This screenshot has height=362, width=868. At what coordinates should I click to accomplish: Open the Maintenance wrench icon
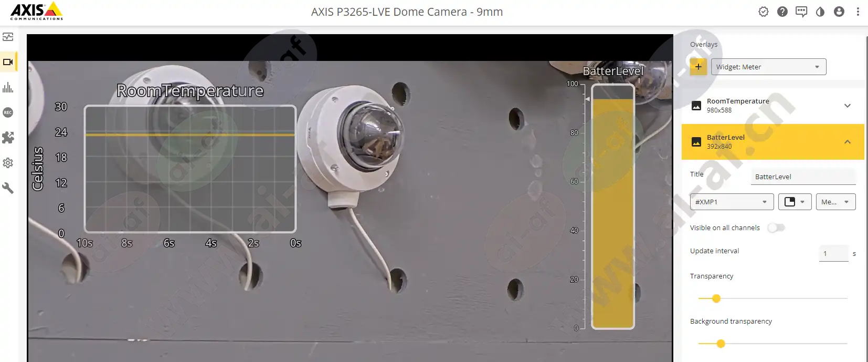8,188
